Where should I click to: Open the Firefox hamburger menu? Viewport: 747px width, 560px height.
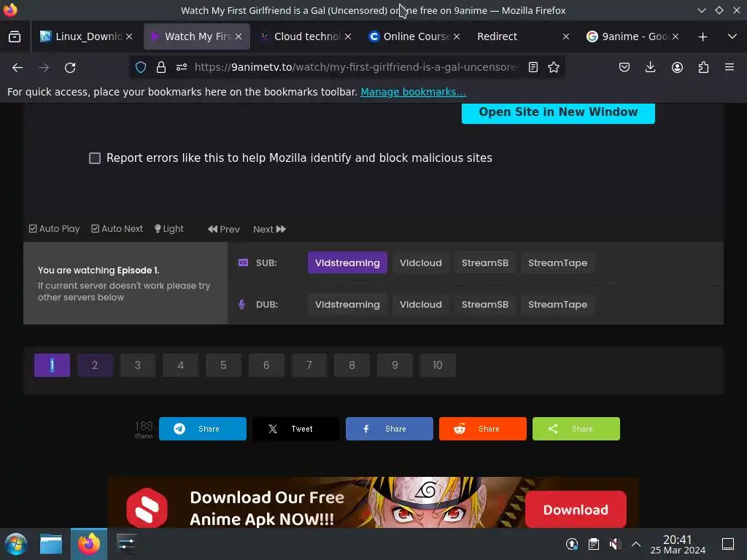click(729, 68)
